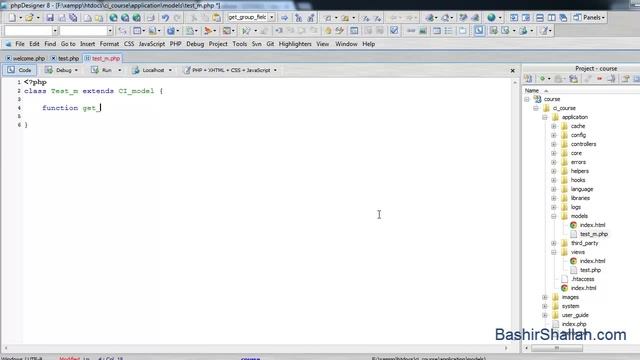Screen dimensions: 640x360
Task: Click code line 2 class Test_m declaration
Action: pyautogui.click(x=93, y=91)
